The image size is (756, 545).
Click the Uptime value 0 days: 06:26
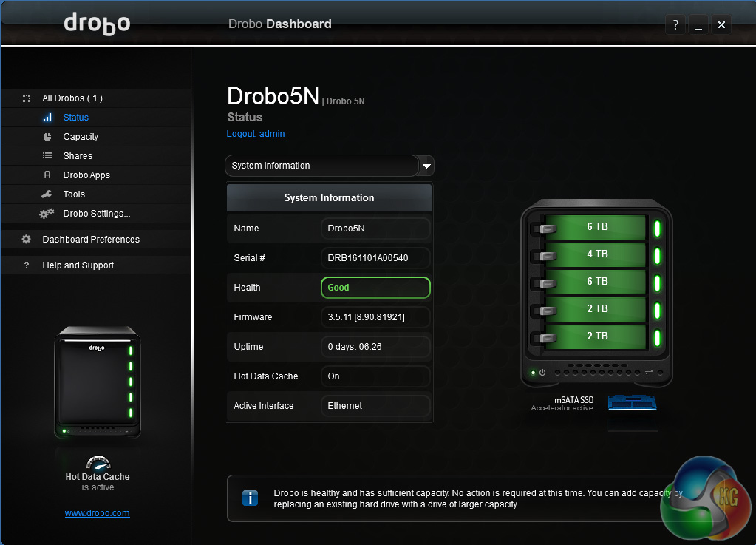click(x=375, y=347)
